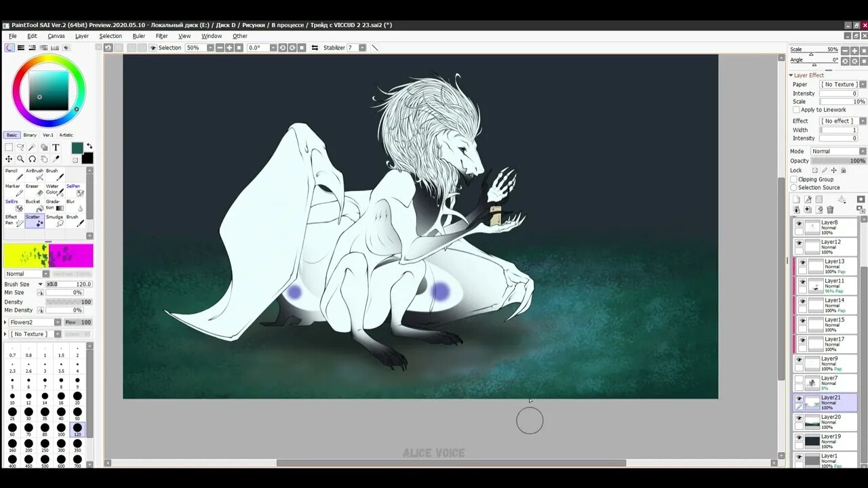The height and width of the screenshot is (488, 868).
Task: Select brush size preset 120
Action: point(77,430)
